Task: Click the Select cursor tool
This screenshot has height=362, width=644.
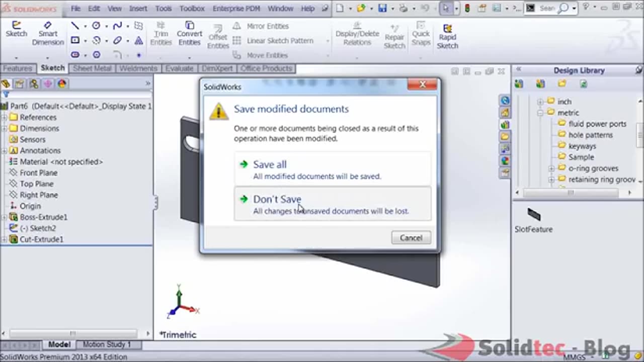Action: click(x=446, y=8)
